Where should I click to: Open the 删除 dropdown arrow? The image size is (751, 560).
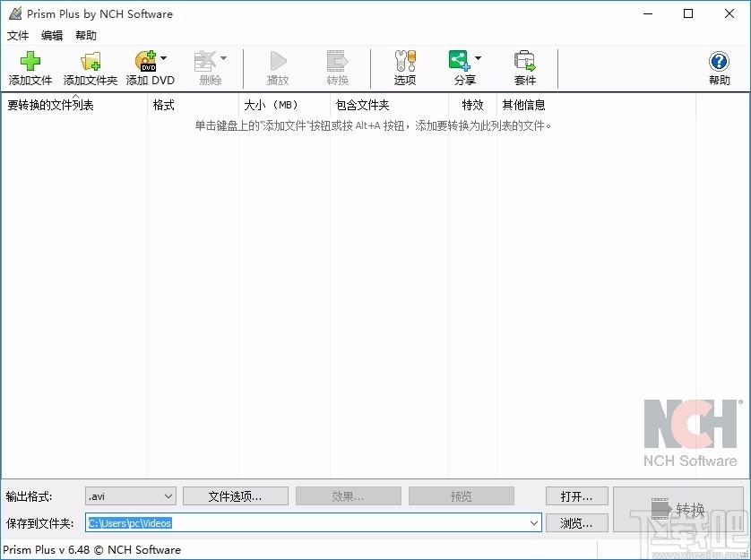(x=223, y=58)
